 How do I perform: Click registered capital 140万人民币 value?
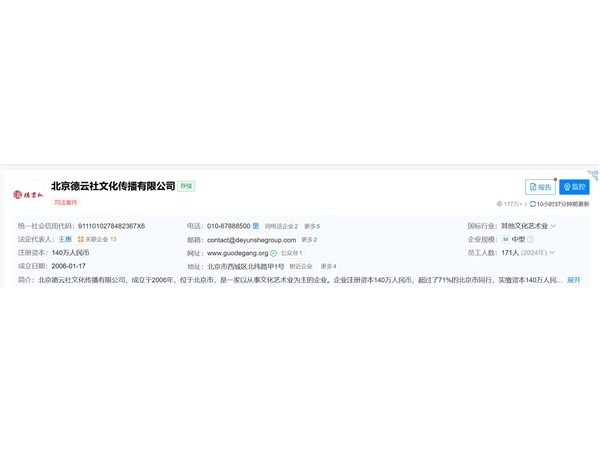point(70,253)
